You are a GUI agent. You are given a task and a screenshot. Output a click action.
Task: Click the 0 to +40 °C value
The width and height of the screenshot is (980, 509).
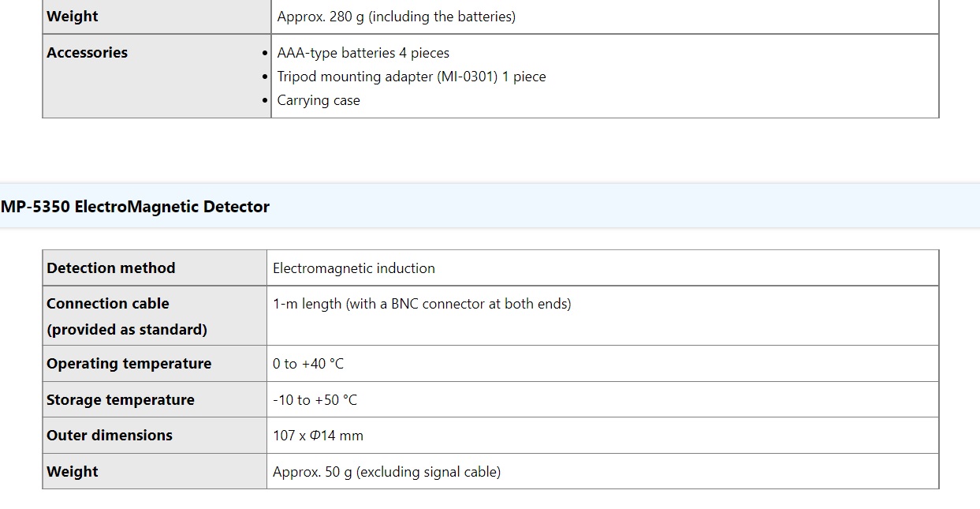(308, 364)
